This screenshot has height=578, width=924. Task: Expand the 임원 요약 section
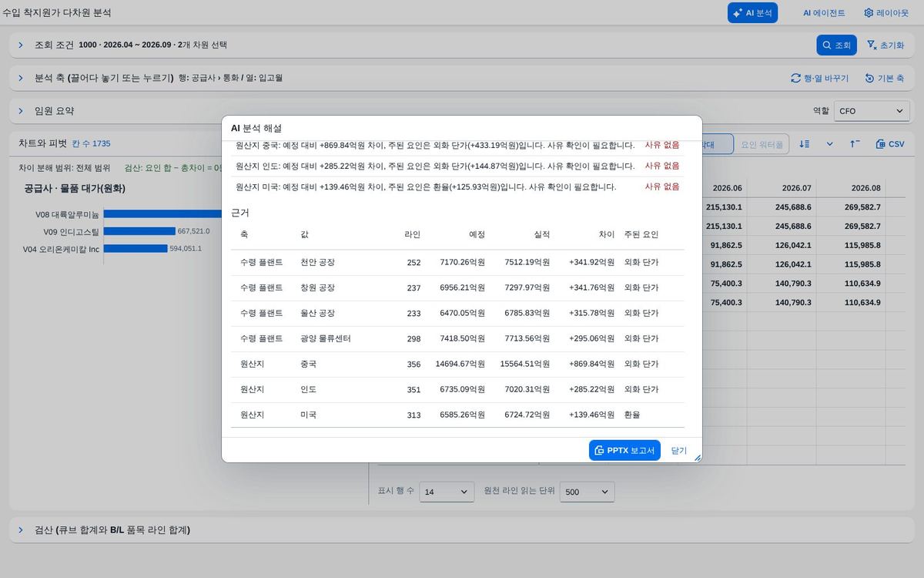21,111
